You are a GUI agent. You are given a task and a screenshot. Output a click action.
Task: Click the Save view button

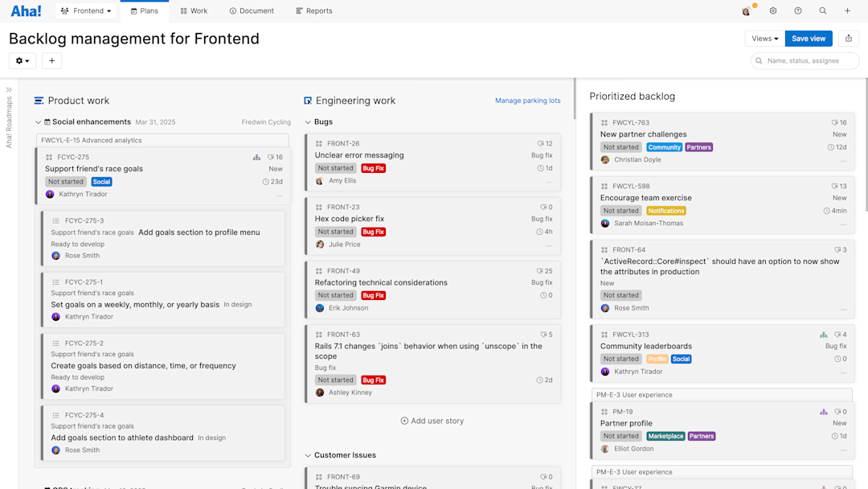[x=808, y=38]
